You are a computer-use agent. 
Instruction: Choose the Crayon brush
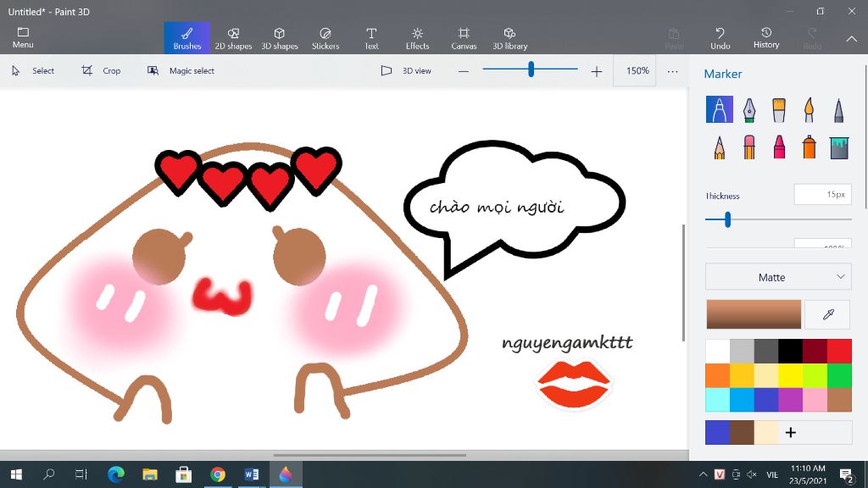coord(779,147)
